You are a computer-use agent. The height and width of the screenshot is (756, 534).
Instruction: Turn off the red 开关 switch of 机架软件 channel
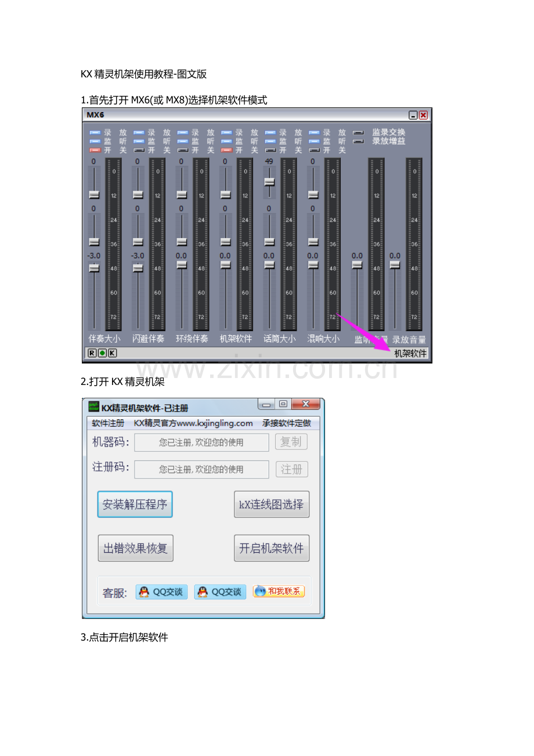tap(226, 150)
